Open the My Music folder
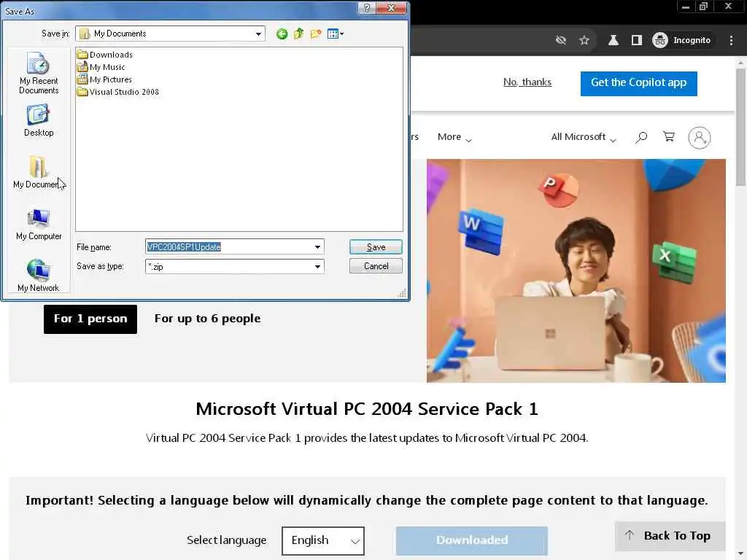 pyautogui.click(x=101, y=67)
